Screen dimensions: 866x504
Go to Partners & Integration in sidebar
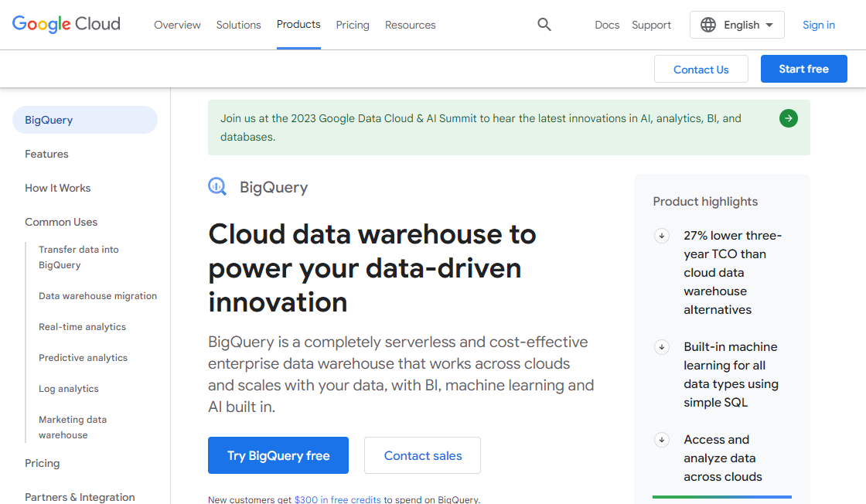click(80, 497)
